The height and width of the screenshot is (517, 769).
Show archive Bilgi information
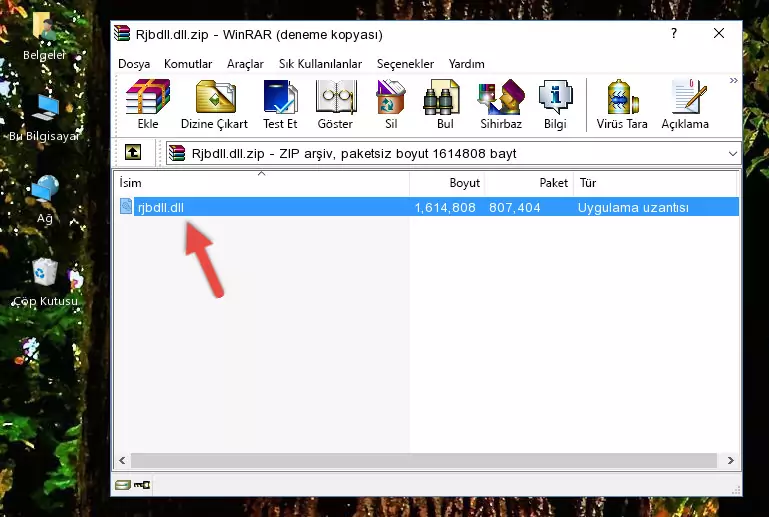[x=555, y=104]
